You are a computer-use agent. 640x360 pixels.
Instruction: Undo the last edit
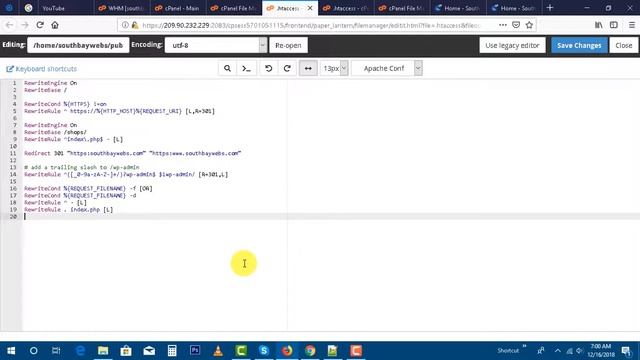point(269,69)
